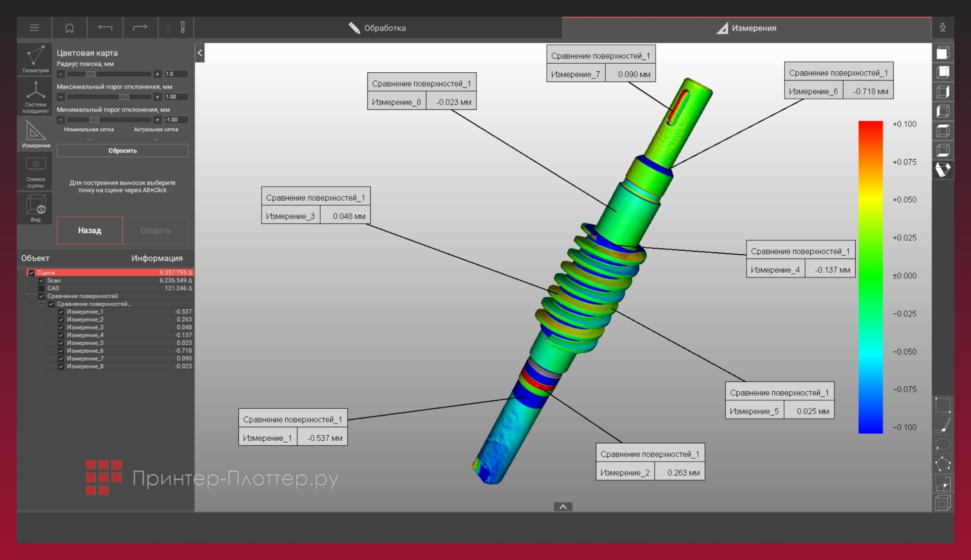Switch to the Обработка tab
Viewport: 971px width, 560px height.
pos(377,28)
